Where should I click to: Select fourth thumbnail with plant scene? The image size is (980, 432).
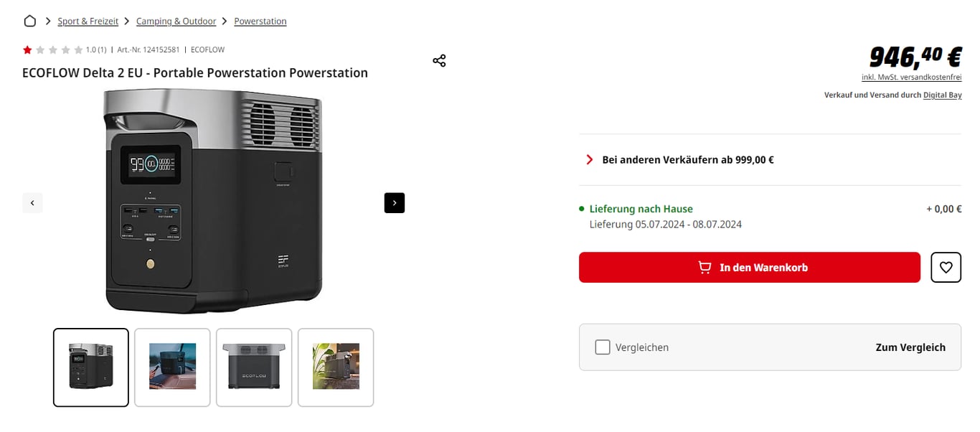click(x=336, y=367)
